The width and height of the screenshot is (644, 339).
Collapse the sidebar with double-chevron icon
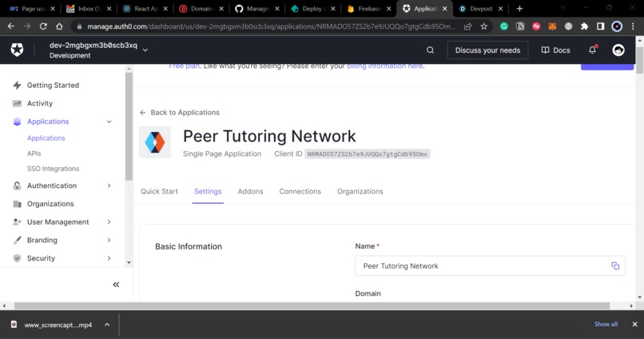116,285
